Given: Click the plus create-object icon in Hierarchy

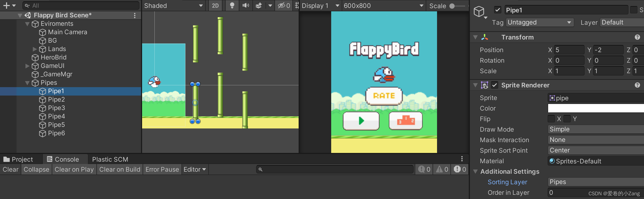Looking at the screenshot, I should click(7, 6).
